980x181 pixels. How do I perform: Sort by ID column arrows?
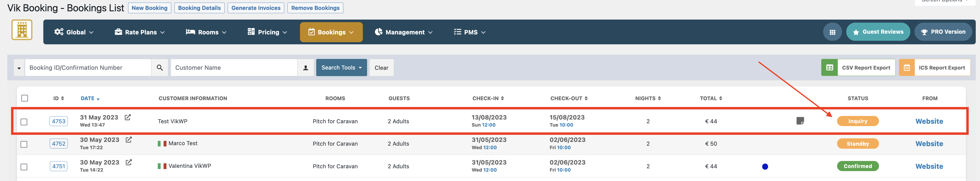pos(62,98)
